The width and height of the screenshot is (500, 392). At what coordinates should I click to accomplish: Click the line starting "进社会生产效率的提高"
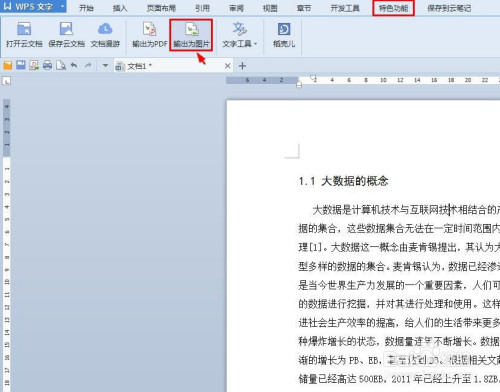(399, 323)
